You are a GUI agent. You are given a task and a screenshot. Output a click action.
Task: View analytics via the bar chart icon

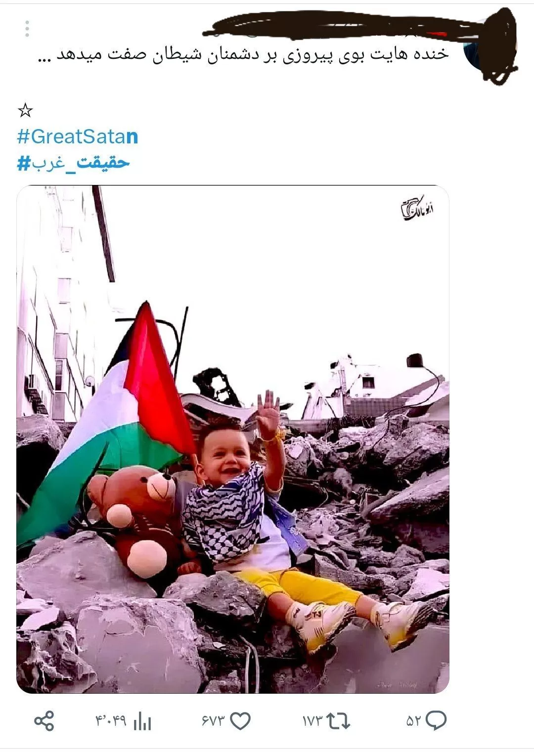point(142,721)
